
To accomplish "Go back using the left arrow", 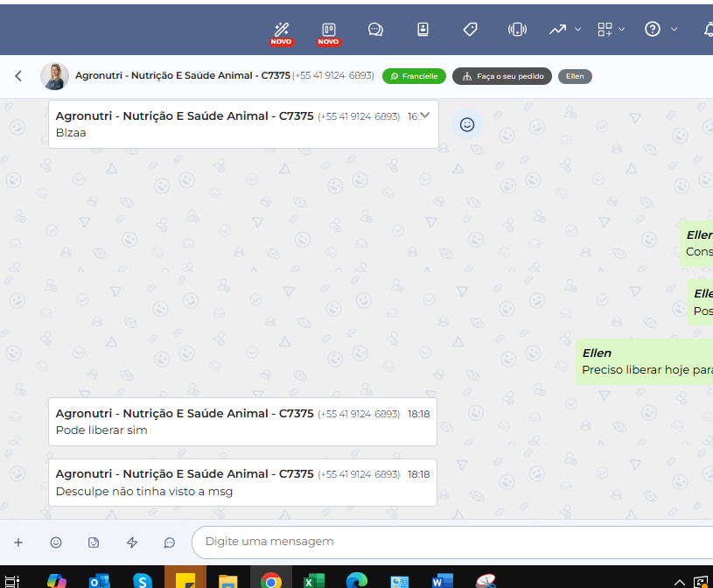I will pyautogui.click(x=18, y=76).
